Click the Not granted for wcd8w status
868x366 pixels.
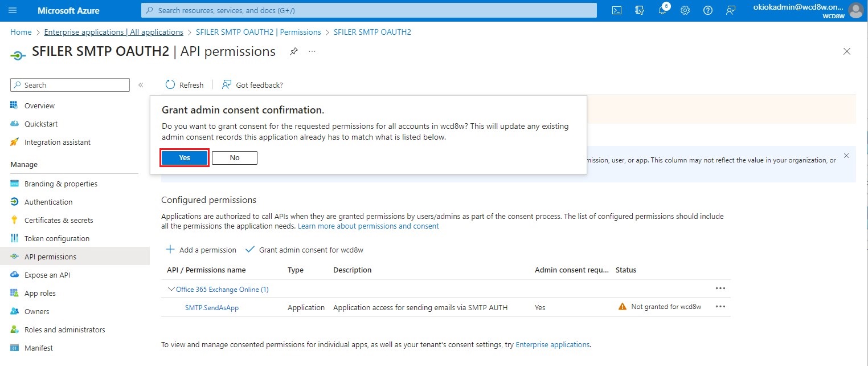[x=660, y=307]
